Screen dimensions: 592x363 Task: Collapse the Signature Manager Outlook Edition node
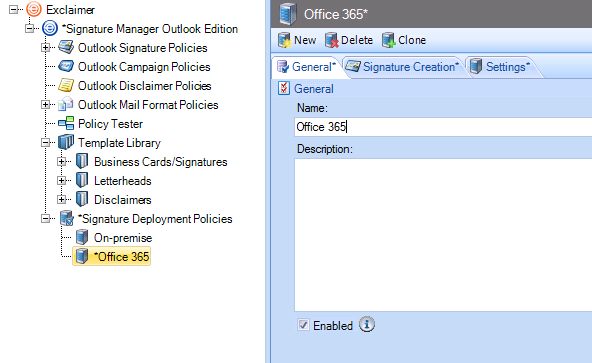[x=29, y=28]
